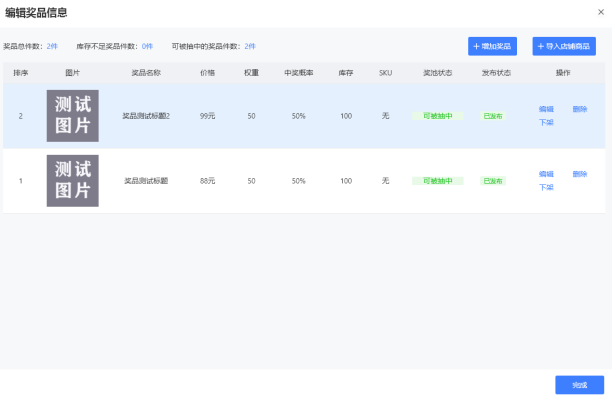Open the test image thumbnail in row 2
Viewport: 612px width, 399px height.
[x=73, y=116]
